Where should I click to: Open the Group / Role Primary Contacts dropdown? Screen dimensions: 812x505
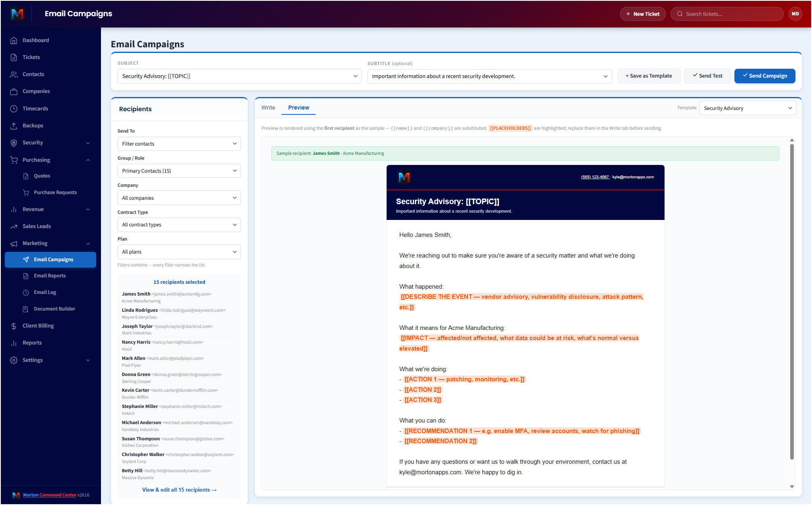pos(179,171)
